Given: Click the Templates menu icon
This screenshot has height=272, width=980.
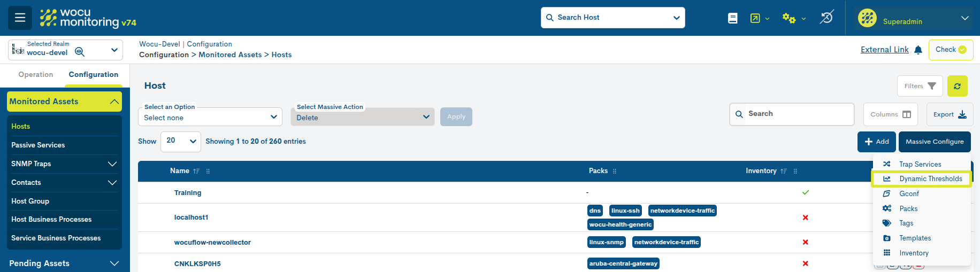Looking at the screenshot, I should [x=887, y=238].
